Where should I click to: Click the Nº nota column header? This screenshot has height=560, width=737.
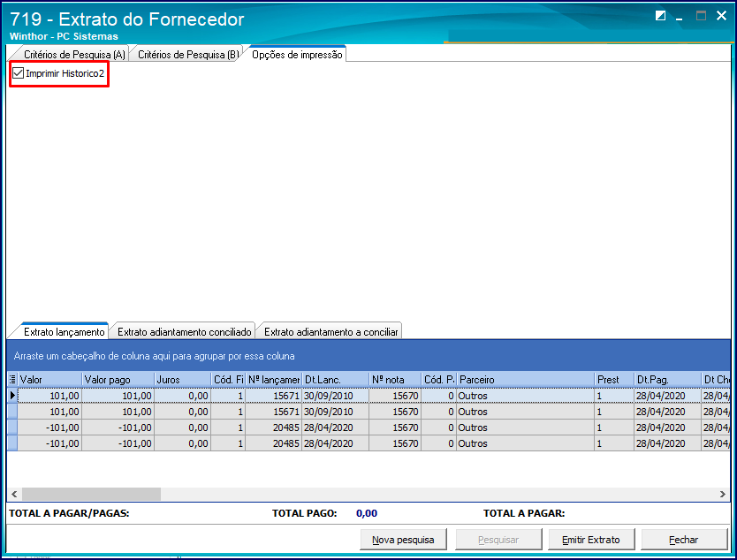(x=395, y=380)
